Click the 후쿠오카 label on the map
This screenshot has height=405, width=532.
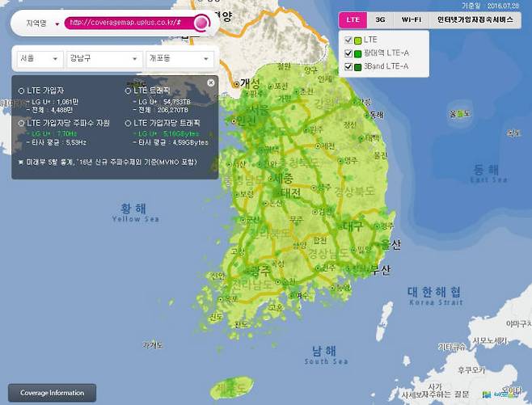(471, 370)
